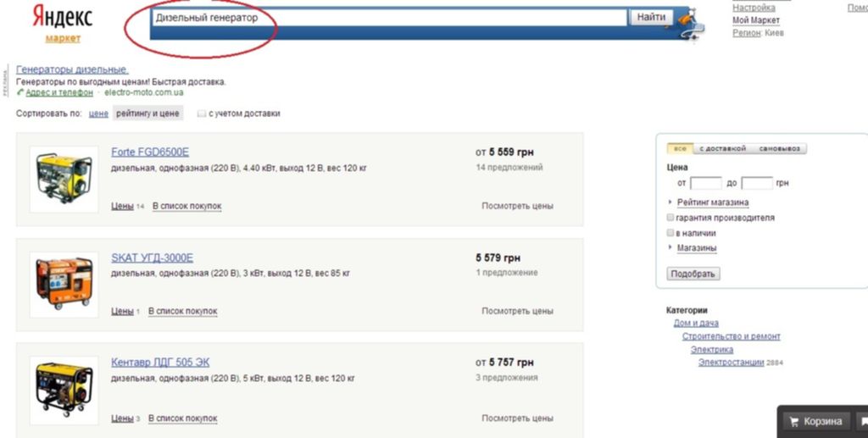Viewport: 868px width, 438px height.
Task: Click the Дизельный генератор search field
Action: pyautogui.click(x=389, y=18)
